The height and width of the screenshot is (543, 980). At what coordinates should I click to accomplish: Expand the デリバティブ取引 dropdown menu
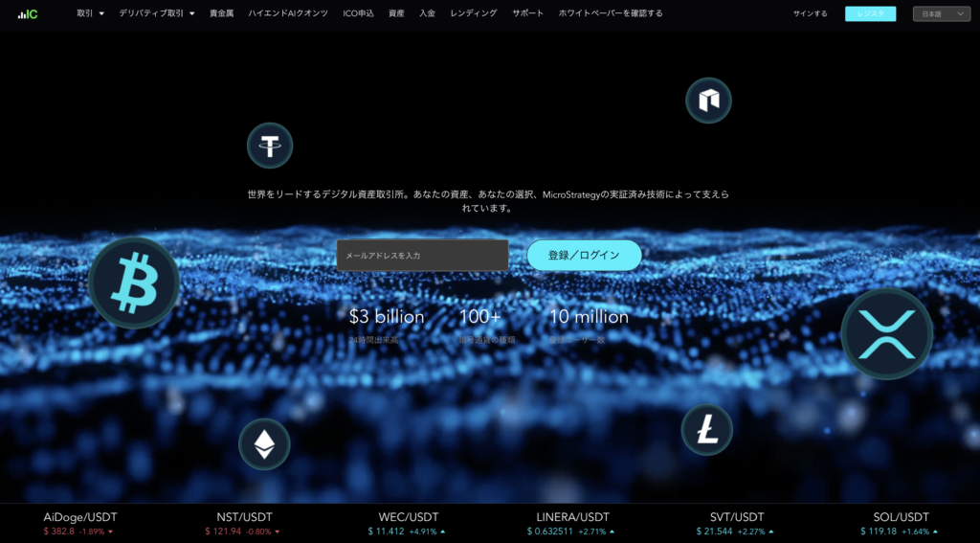point(157,13)
